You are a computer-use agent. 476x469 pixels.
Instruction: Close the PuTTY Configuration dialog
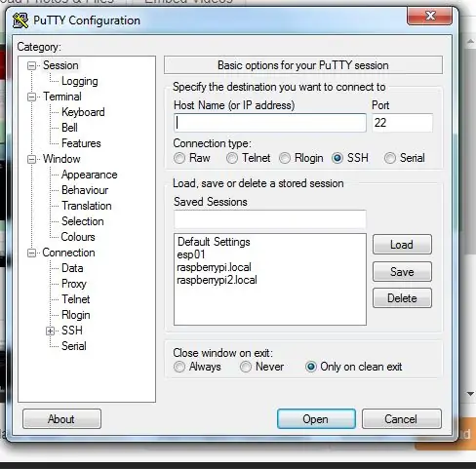tap(429, 16)
